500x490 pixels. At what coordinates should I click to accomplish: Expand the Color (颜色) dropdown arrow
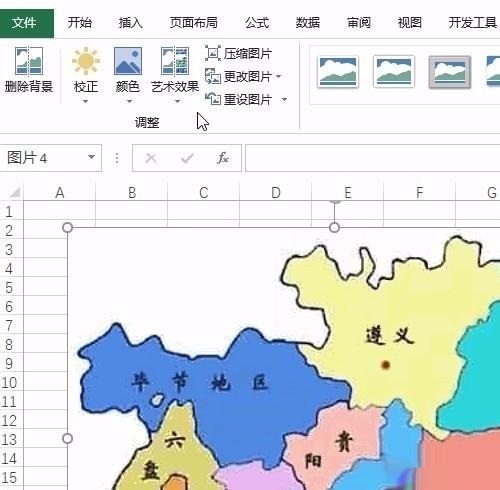click(129, 101)
